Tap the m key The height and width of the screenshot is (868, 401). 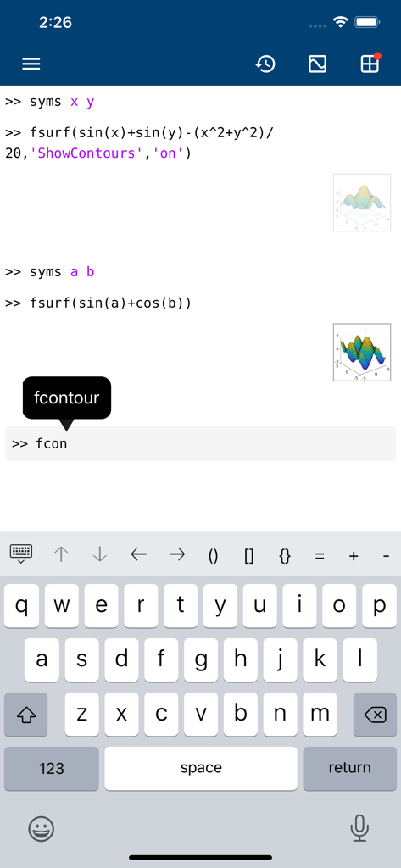point(320,715)
